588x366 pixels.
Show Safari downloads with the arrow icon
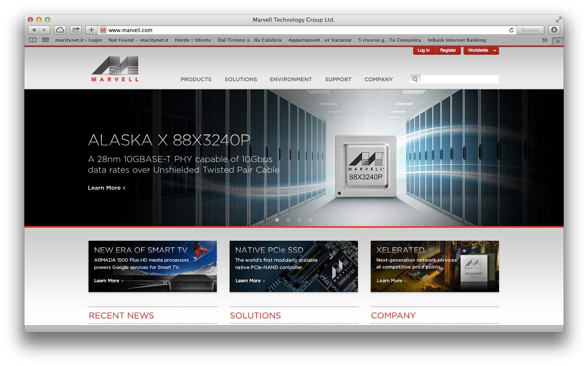pyautogui.click(x=554, y=30)
